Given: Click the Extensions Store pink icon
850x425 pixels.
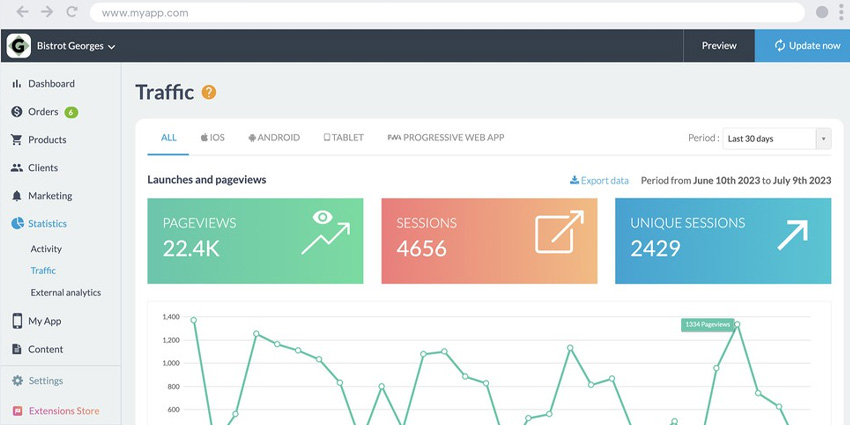Looking at the screenshot, I should (18, 411).
